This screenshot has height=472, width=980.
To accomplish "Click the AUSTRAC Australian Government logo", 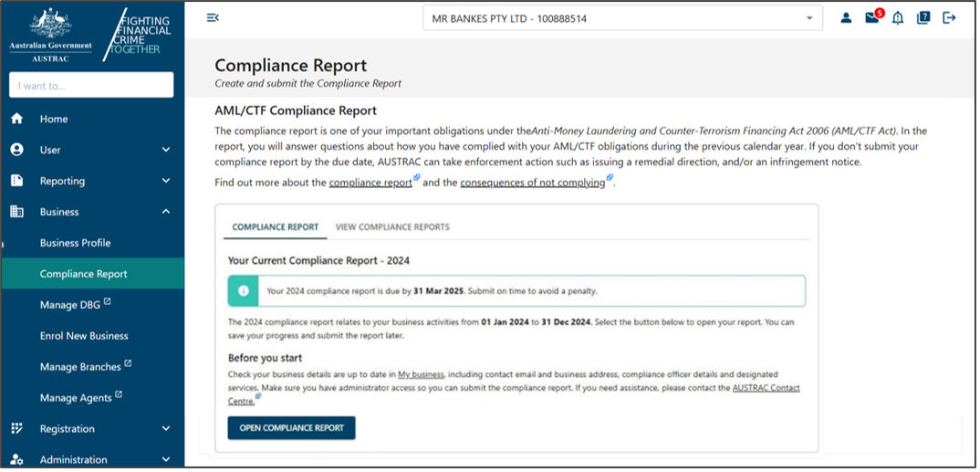I will coord(50,37).
